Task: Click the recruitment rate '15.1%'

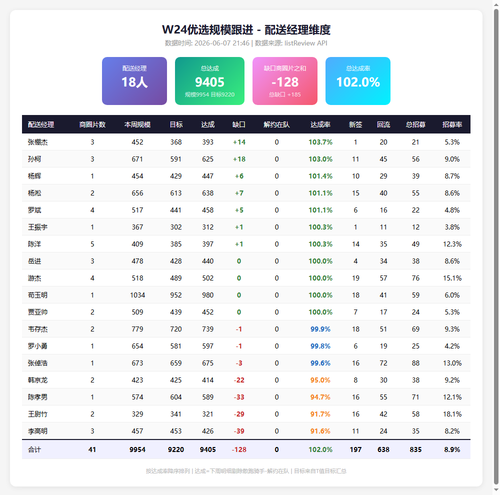Action: [452, 278]
